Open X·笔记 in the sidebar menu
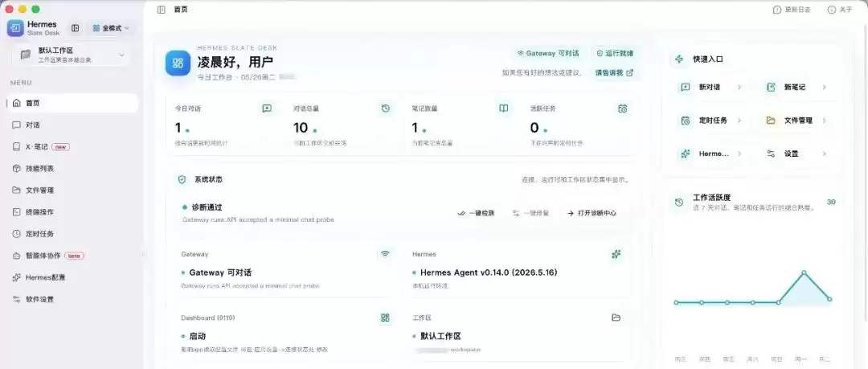This screenshot has width=868, height=369. point(72,147)
